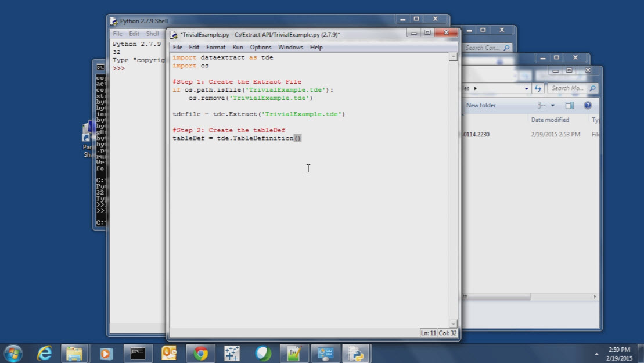Click the Show desktop strip beside the clock
644x363 pixels.
tap(641, 354)
